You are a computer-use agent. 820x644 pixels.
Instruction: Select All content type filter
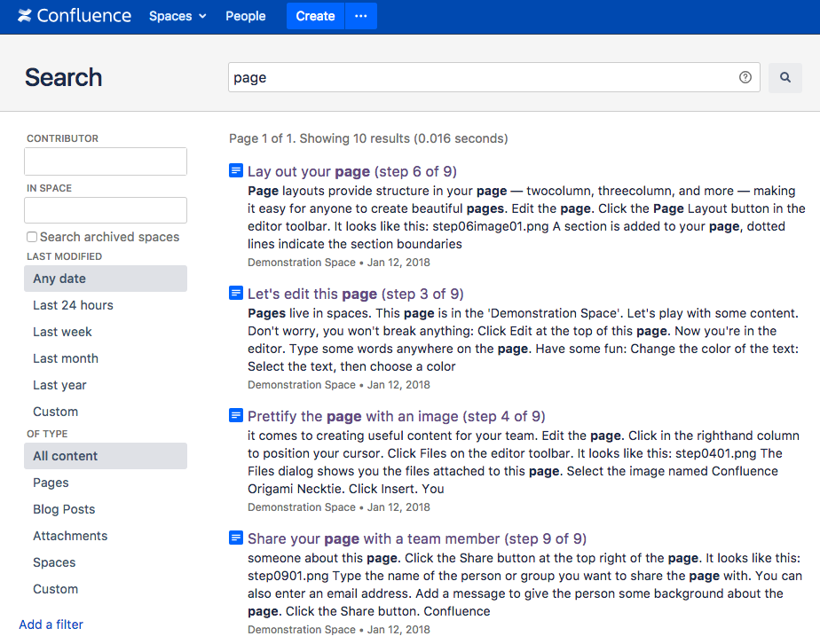point(105,456)
